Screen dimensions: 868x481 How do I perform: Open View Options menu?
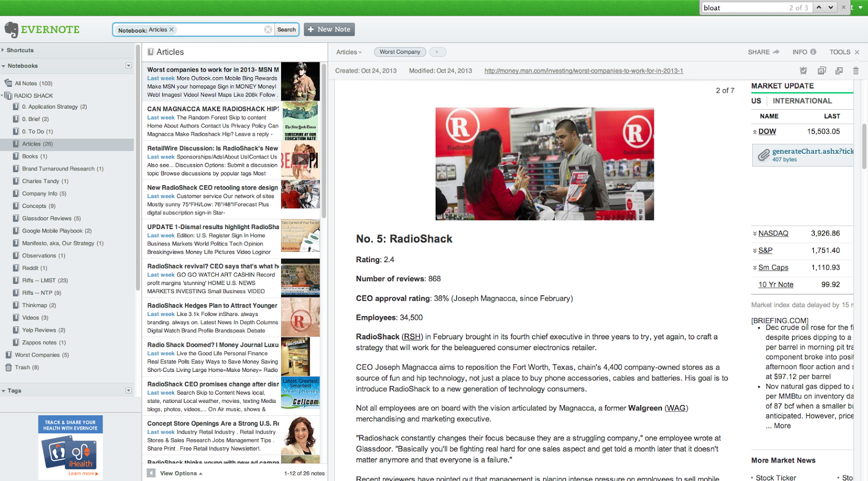(181, 473)
